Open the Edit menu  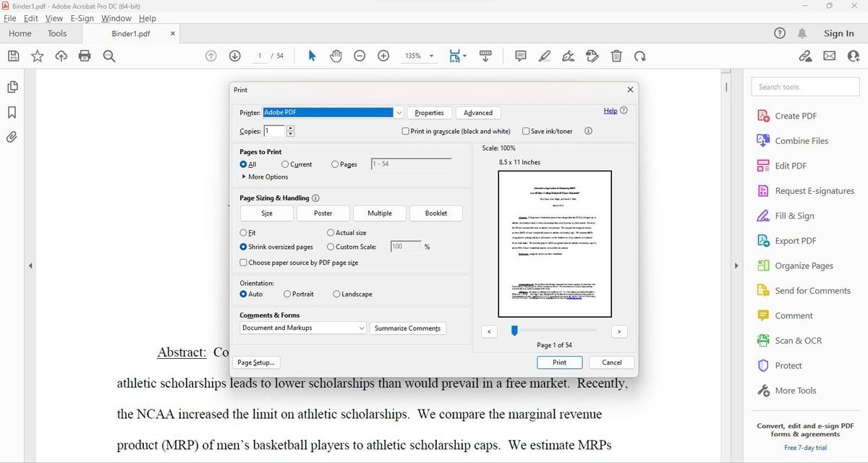tap(30, 18)
